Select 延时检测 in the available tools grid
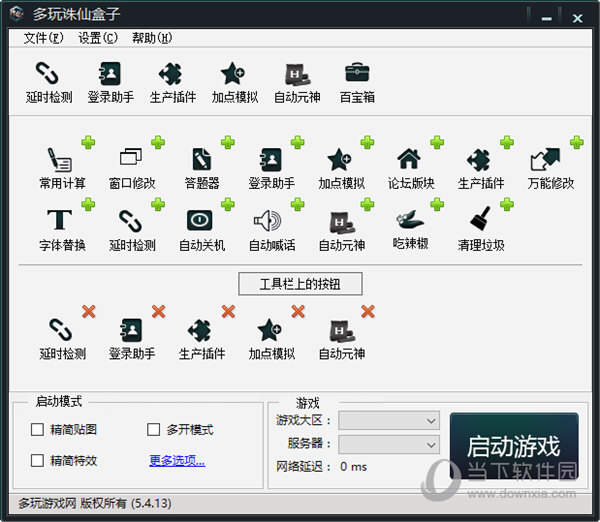This screenshot has width=600, height=522. click(132, 230)
